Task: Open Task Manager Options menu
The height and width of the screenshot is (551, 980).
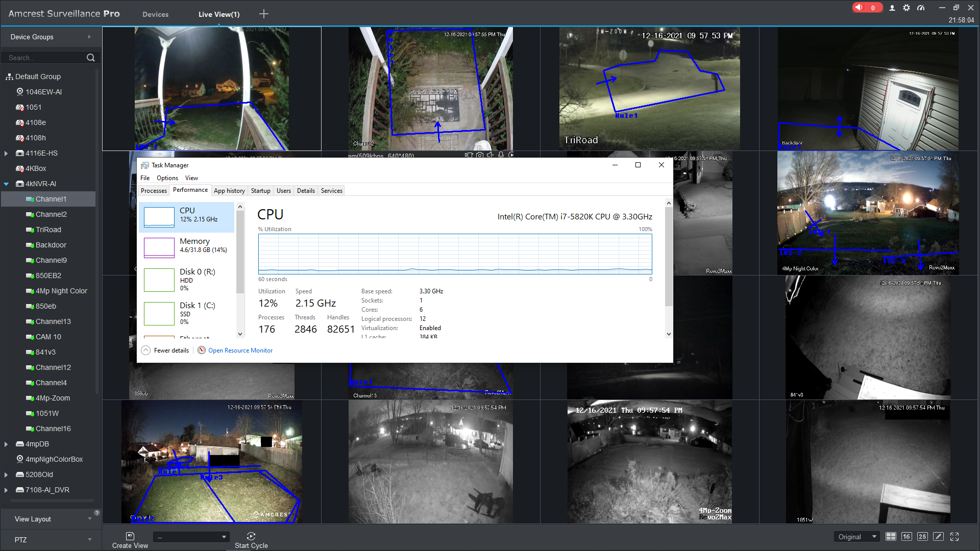Action: pos(167,178)
